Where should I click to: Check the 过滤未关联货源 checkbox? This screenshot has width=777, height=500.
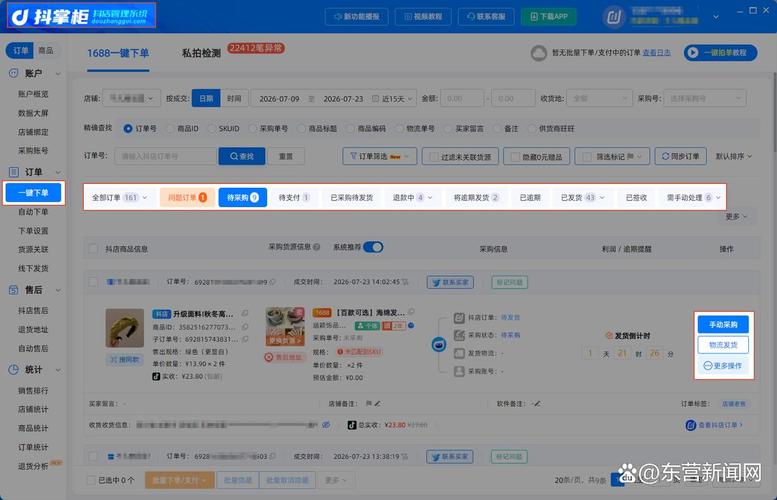tap(434, 157)
